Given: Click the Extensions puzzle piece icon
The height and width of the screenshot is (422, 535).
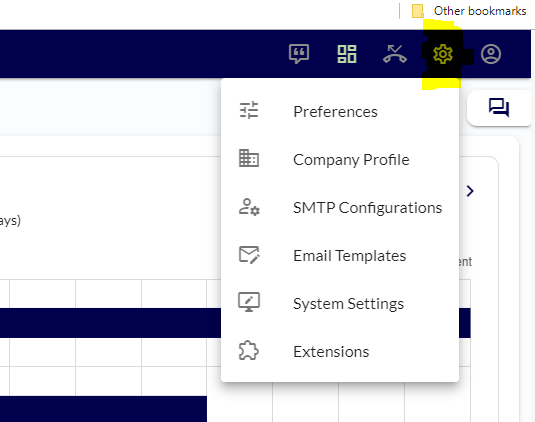Looking at the screenshot, I should (248, 350).
